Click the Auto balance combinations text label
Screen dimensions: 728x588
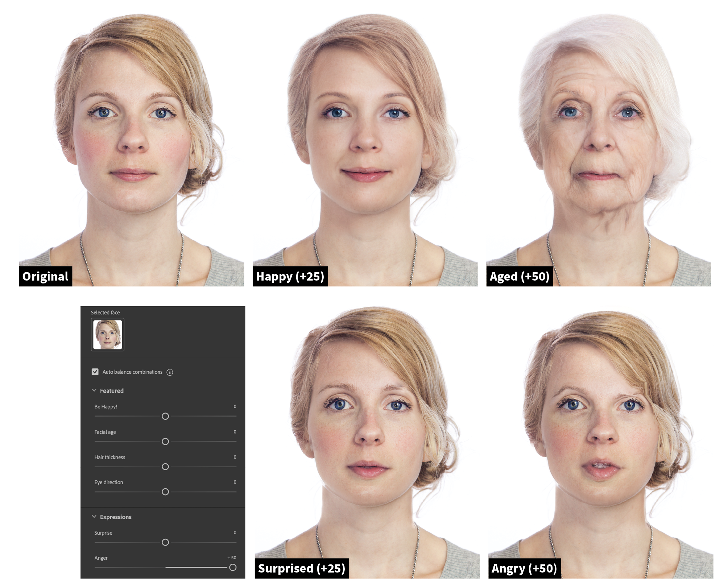(132, 372)
